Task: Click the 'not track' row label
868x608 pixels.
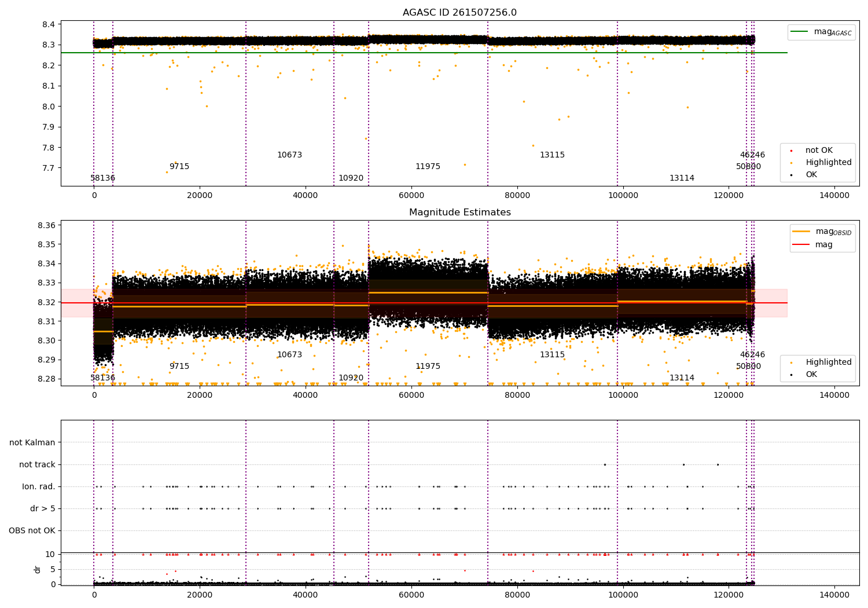Action: [37, 465]
